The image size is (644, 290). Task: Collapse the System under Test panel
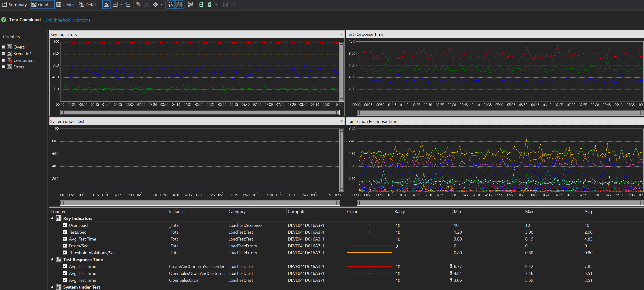[x=341, y=121]
